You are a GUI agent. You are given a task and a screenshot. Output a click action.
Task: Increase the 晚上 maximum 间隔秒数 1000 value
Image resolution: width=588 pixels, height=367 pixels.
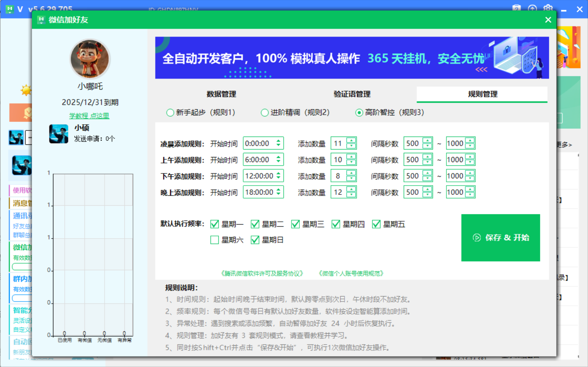pyautogui.click(x=470, y=190)
